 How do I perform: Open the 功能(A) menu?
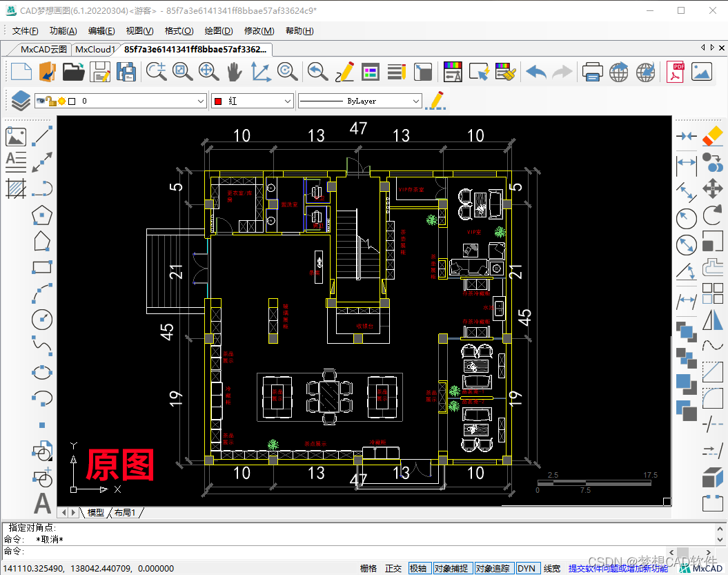pyautogui.click(x=63, y=30)
